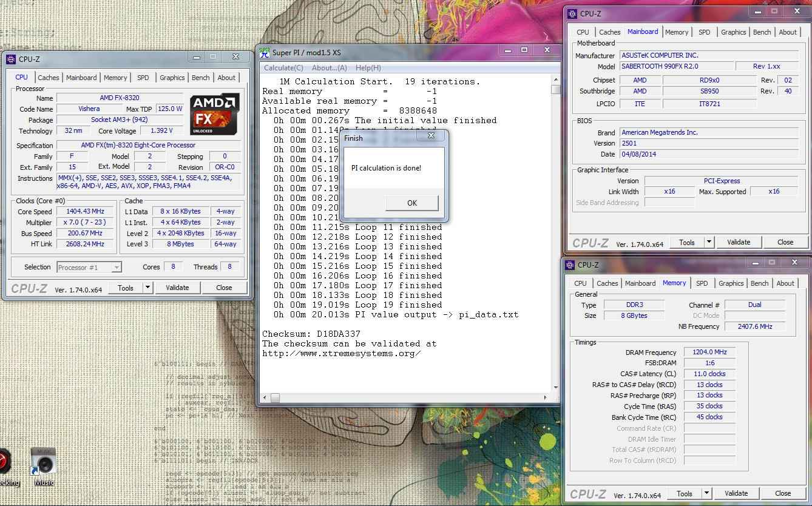Click Close button in the Memory window
This screenshot has width=812, height=506.
[x=783, y=493]
